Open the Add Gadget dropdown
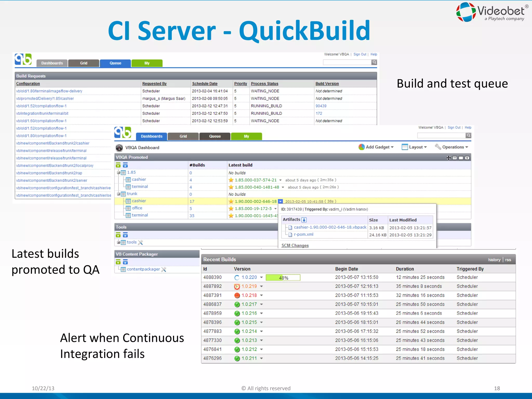Screen dimensions: 532x399 tap(392, 147)
